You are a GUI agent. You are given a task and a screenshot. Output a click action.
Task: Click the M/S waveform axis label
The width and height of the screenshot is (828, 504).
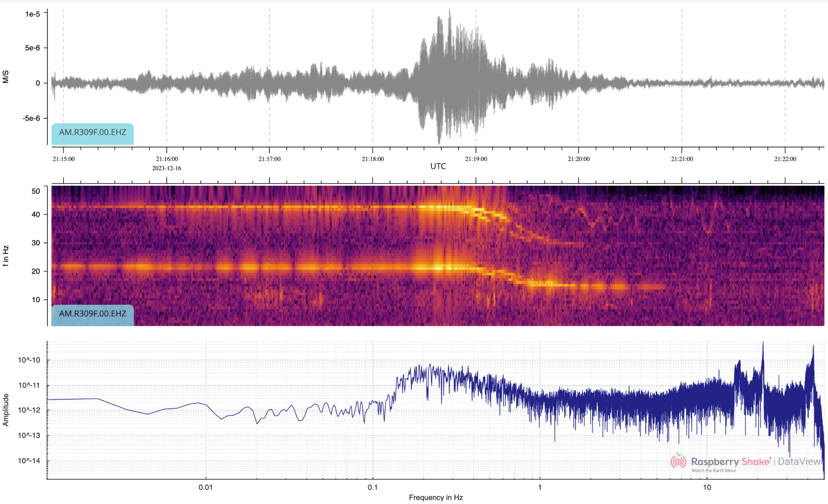[x=6, y=77]
